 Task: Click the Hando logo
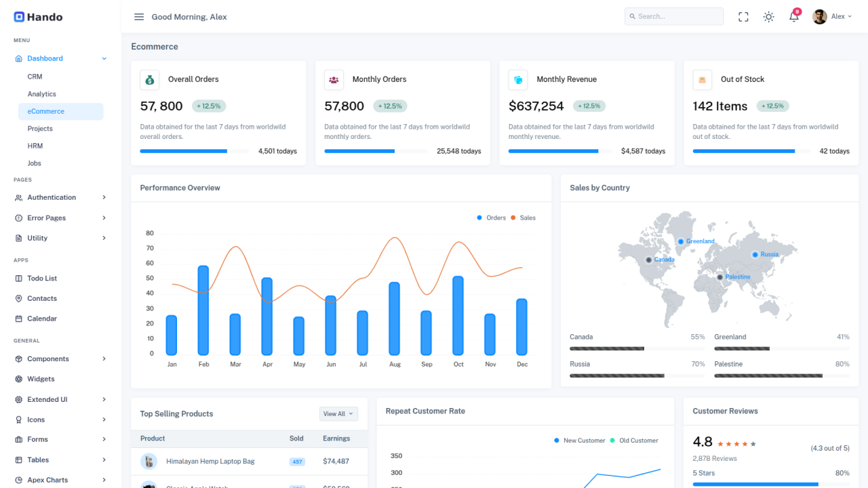click(x=37, y=16)
